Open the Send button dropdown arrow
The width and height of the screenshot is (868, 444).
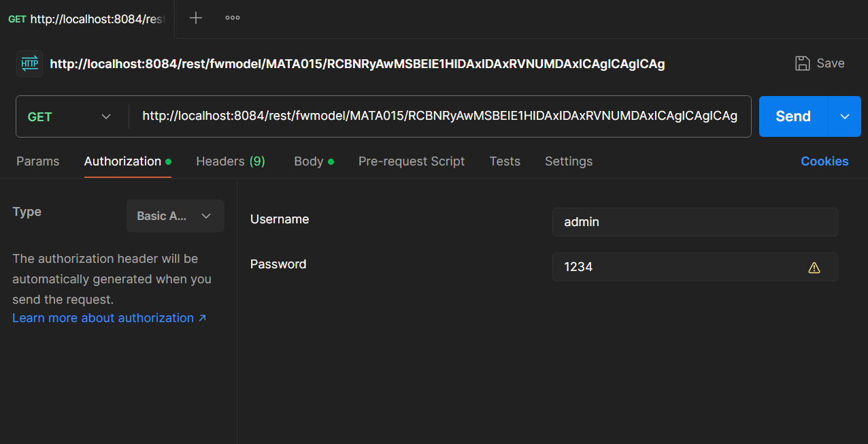(x=844, y=116)
